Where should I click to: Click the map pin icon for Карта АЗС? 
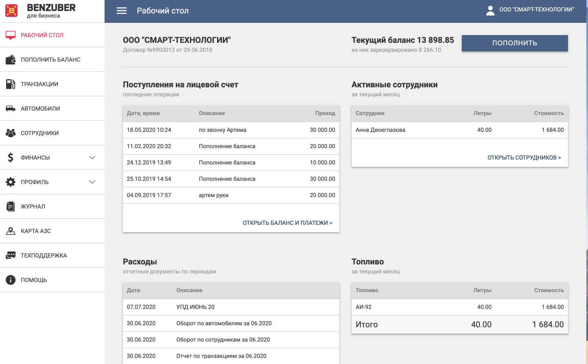click(11, 231)
